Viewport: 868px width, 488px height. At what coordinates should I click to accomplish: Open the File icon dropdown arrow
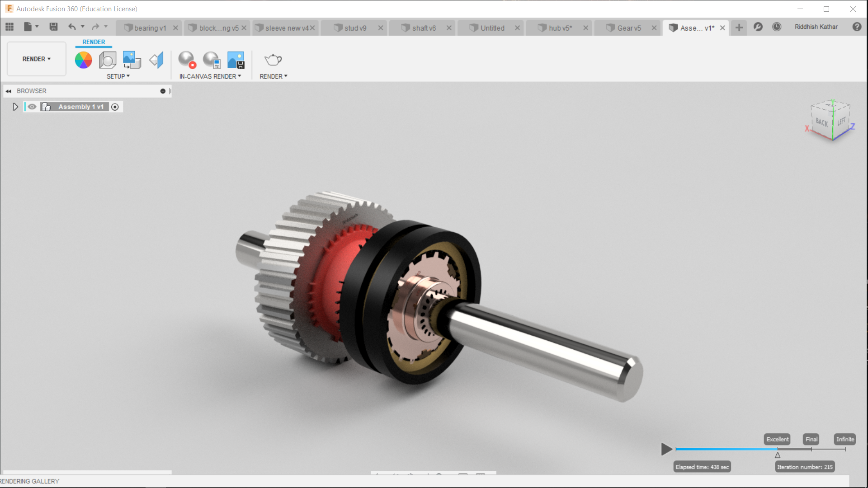pos(37,27)
